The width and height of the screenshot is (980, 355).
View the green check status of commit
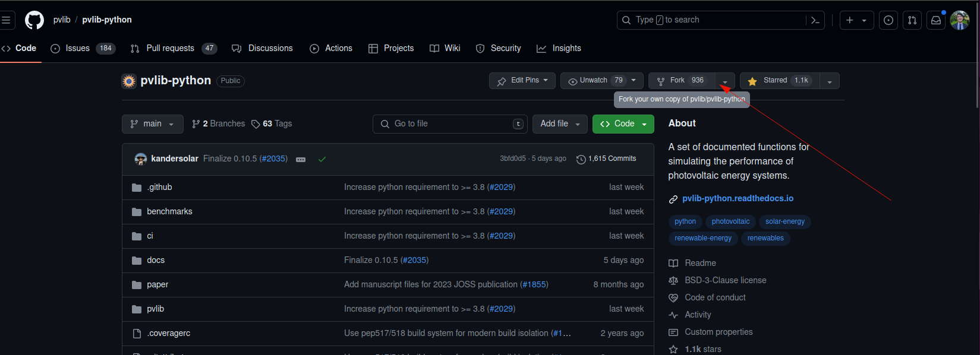[322, 159]
